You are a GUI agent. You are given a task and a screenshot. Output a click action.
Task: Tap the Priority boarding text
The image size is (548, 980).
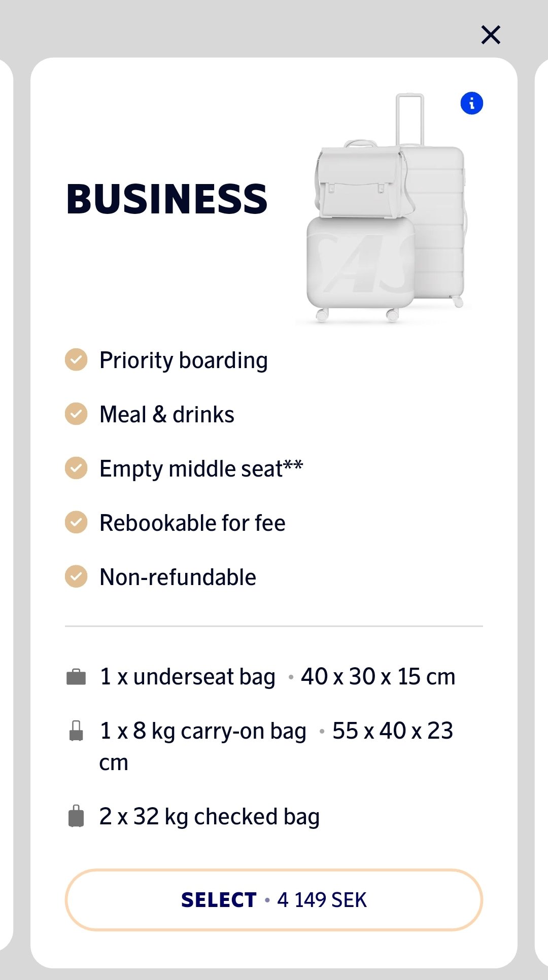(183, 360)
